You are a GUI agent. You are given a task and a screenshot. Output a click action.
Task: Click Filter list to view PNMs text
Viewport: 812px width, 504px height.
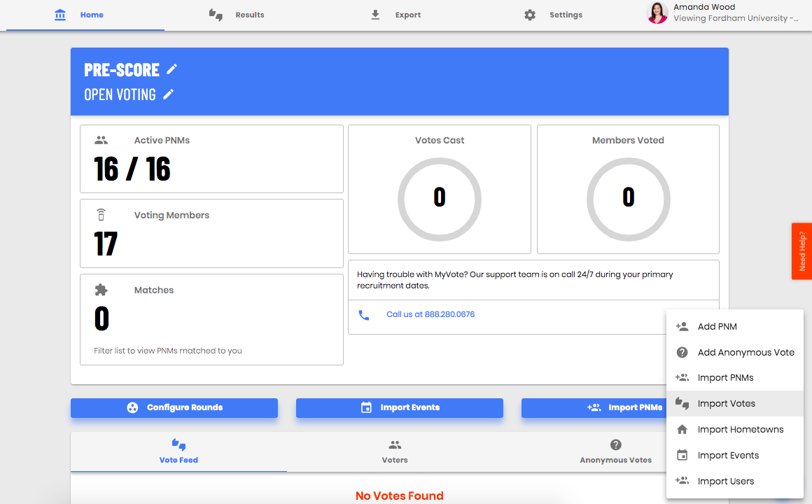168,351
